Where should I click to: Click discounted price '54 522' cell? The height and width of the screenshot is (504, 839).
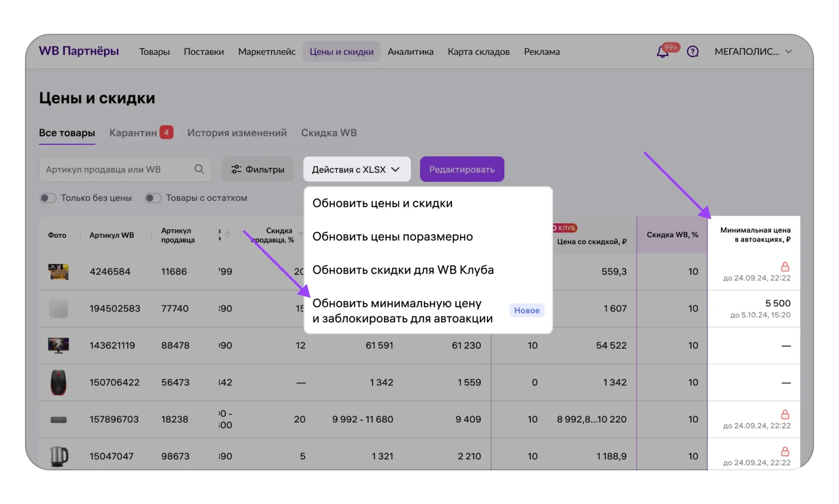(611, 345)
